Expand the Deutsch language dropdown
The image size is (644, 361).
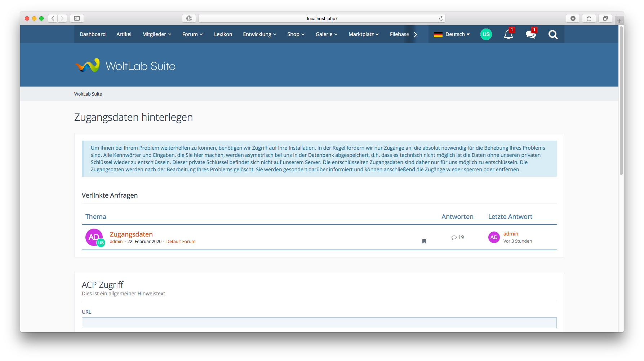click(x=452, y=34)
